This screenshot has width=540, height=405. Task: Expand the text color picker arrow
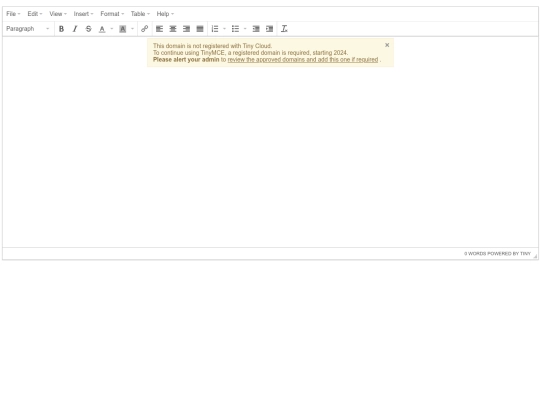112,29
